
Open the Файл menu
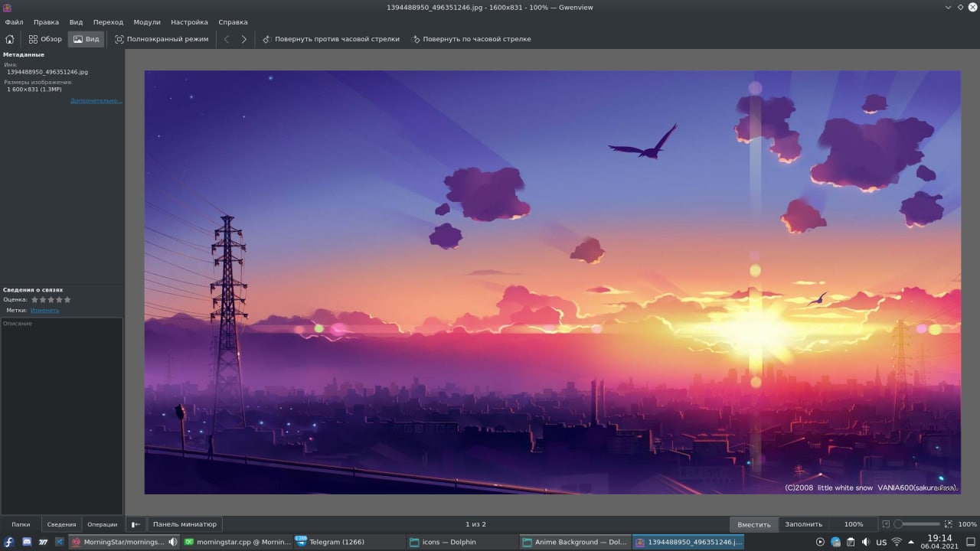[x=14, y=22]
